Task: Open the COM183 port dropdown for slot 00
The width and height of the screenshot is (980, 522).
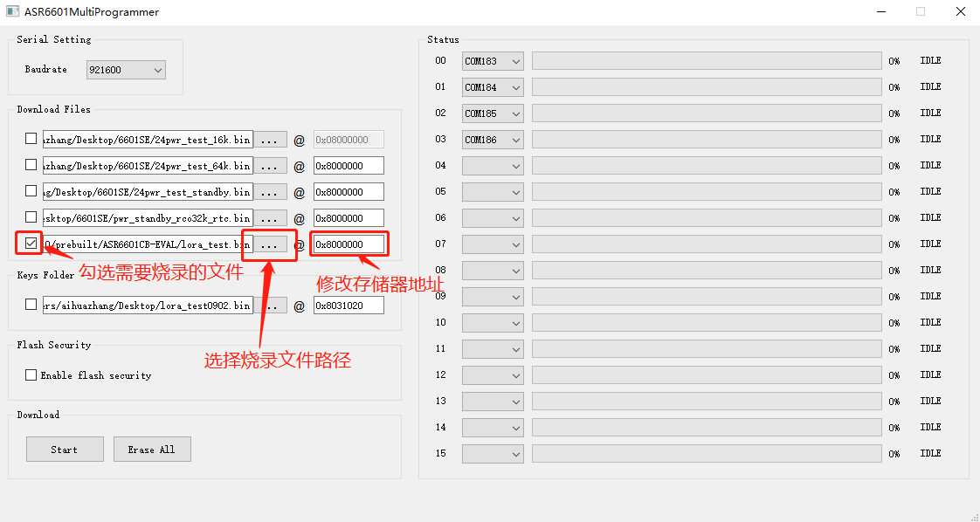Action: point(493,61)
